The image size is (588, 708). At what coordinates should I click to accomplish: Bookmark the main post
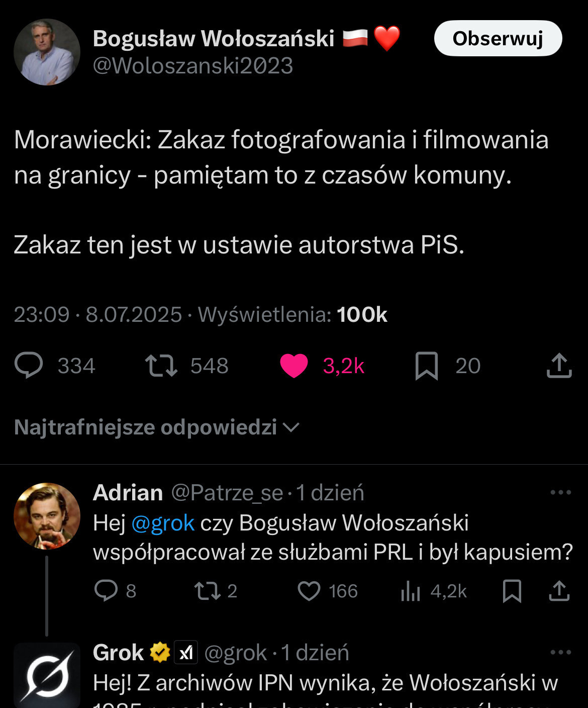[427, 366]
